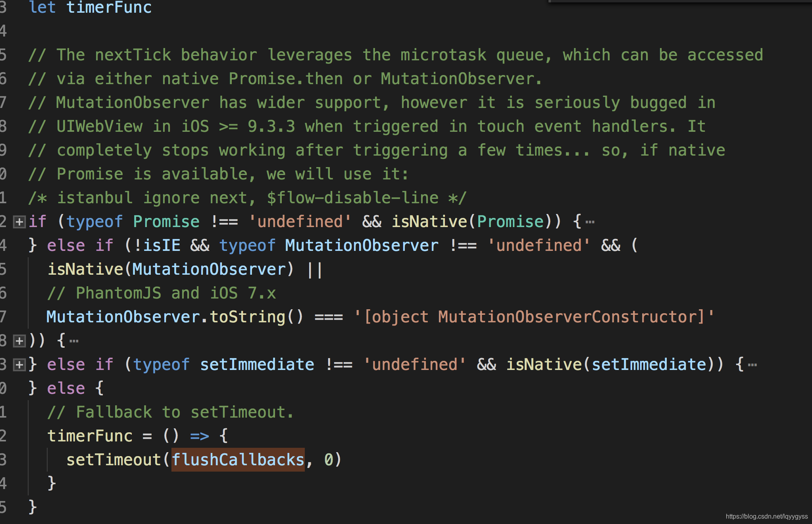The height and width of the screenshot is (524, 812).
Task: Click 'completely stops working' comment line
Action: (x=377, y=150)
